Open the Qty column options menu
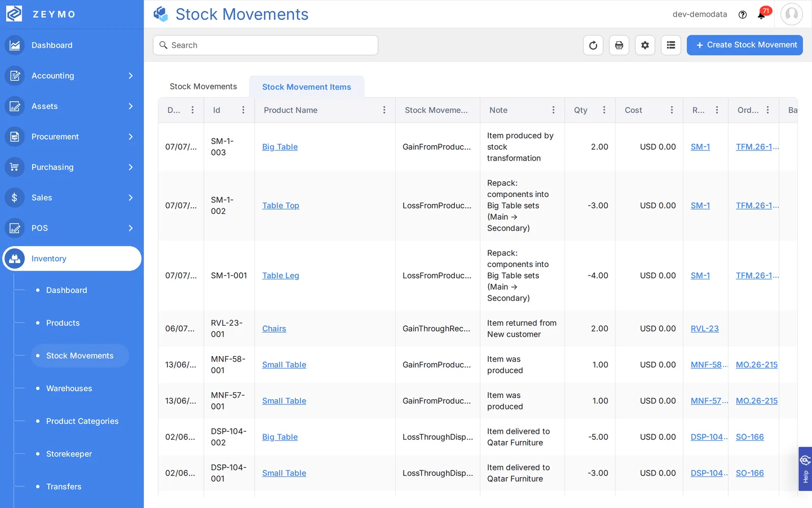The image size is (812, 508). (604, 110)
